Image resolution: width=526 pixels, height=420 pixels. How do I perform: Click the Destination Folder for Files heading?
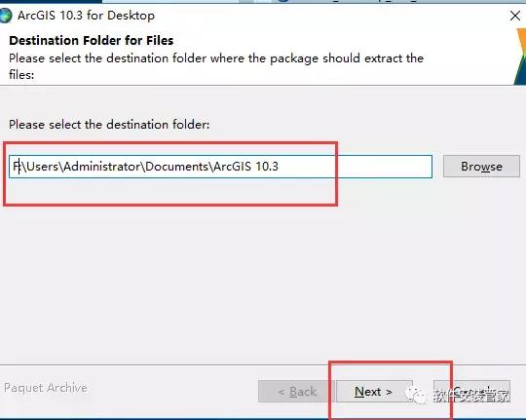pos(92,41)
